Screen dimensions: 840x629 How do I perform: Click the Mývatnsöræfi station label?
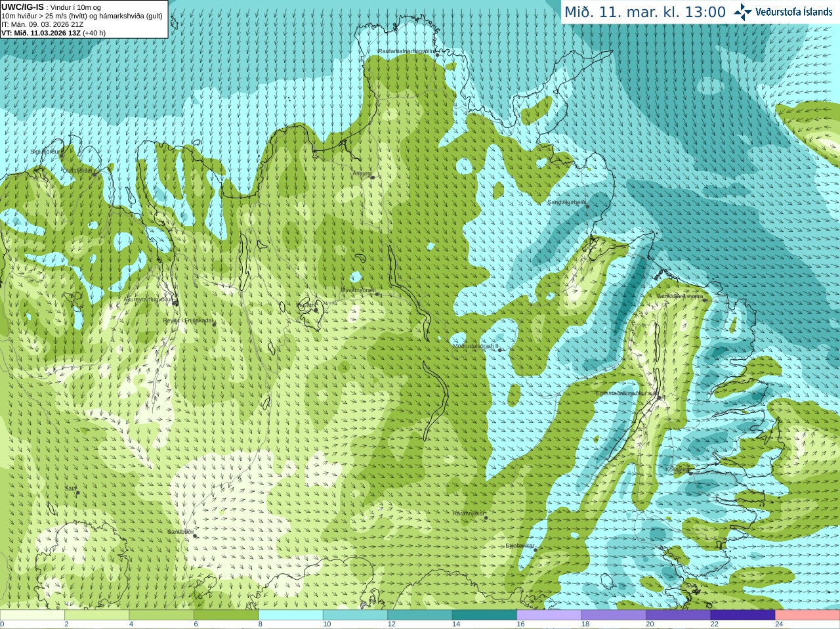tap(358, 290)
